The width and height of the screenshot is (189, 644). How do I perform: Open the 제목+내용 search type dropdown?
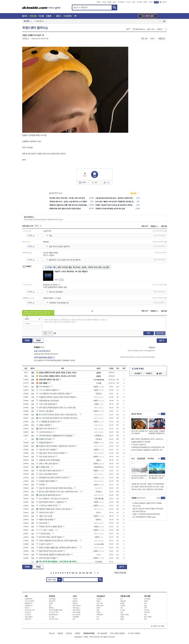click(x=54, y=580)
